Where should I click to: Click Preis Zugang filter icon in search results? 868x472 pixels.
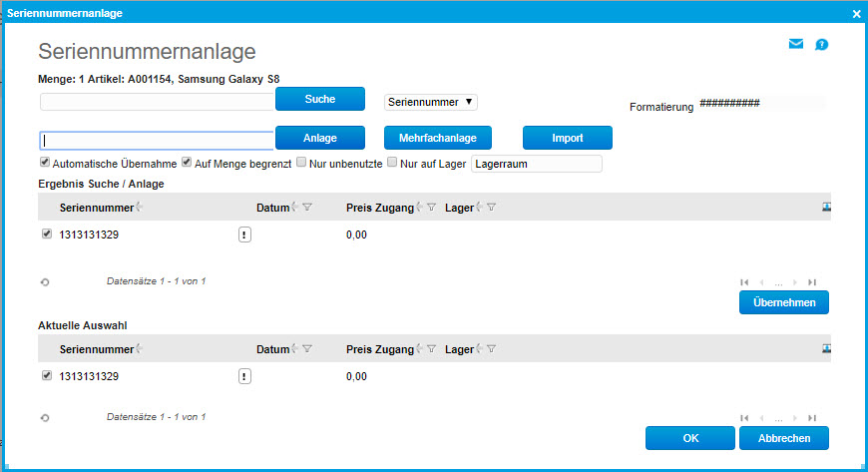[x=432, y=208]
